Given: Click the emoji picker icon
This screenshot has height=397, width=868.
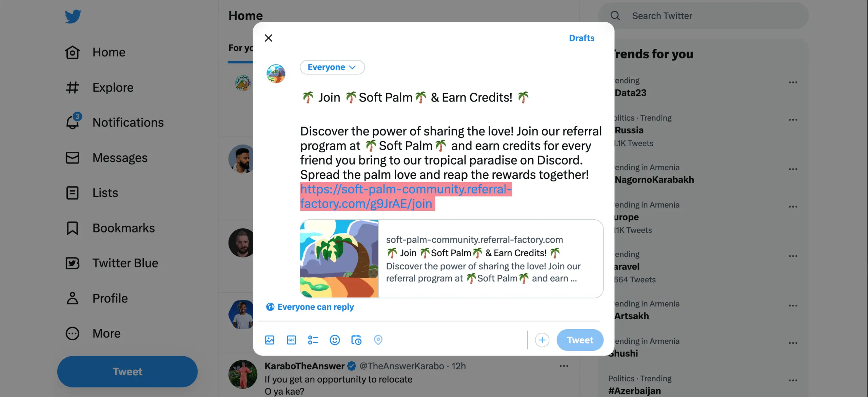Looking at the screenshot, I should (334, 339).
